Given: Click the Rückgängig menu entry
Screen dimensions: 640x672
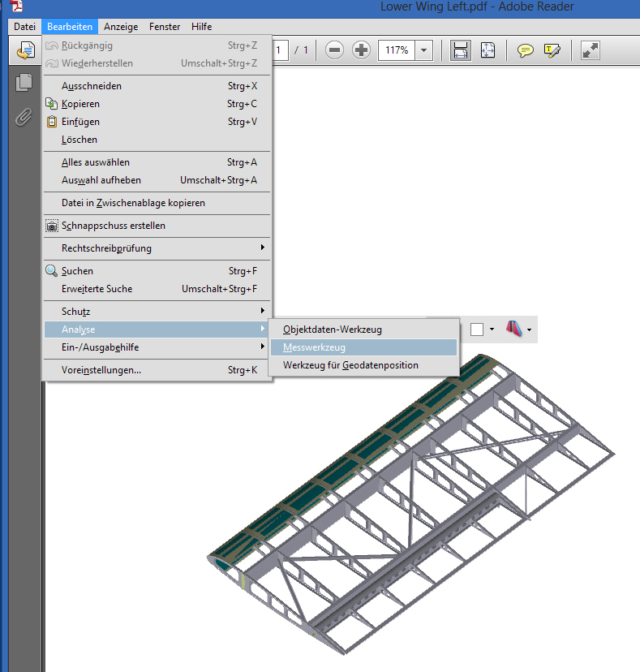Looking at the screenshot, I should tap(157, 45).
